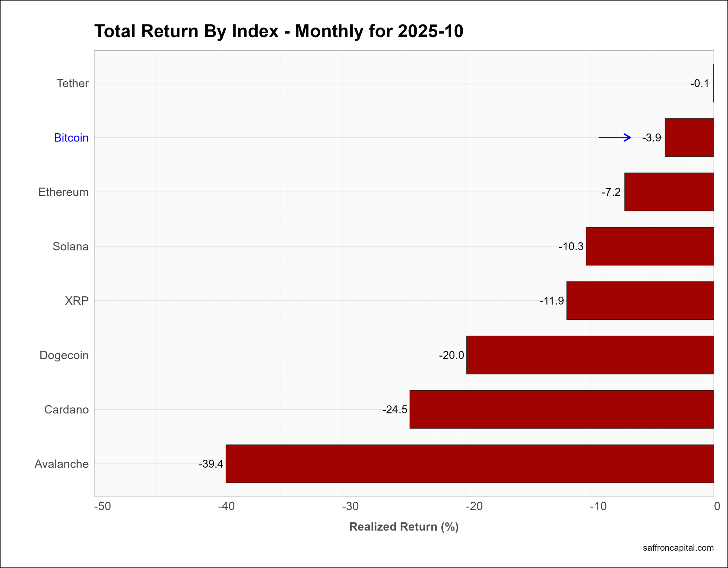Click the -50 x-axis tick label
The image size is (728, 568).
tap(102, 506)
